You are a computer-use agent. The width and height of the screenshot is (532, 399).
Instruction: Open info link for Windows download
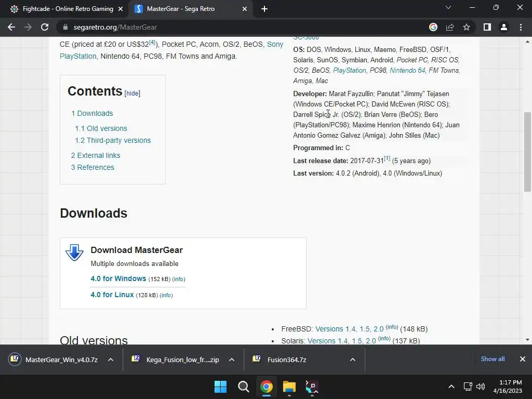(x=179, y=279)
